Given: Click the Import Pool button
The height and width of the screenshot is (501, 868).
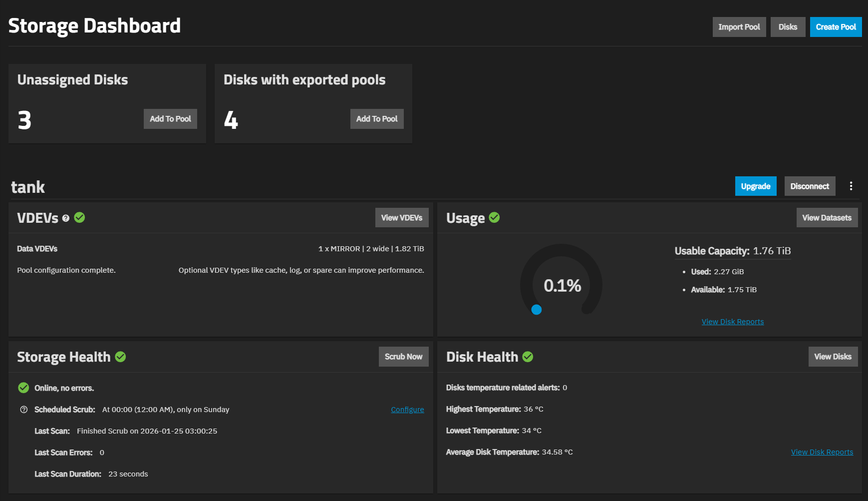Looking at the screenshot, I should [x=739, y=27].
